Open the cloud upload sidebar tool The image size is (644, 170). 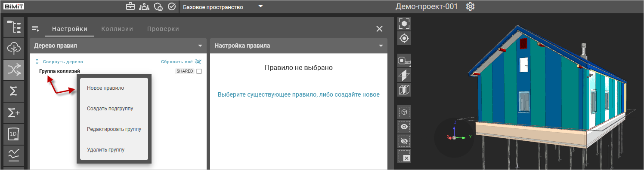pos(14,48)
